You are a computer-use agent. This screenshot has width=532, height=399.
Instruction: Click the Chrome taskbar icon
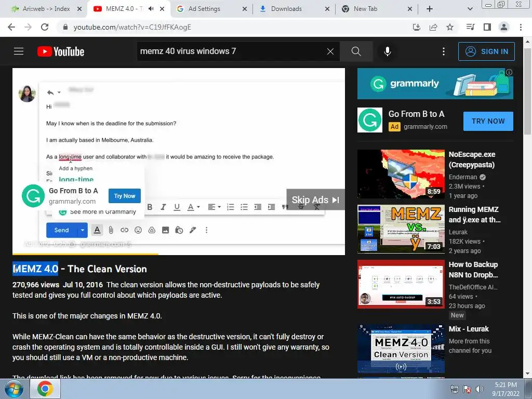click(45, 389)
